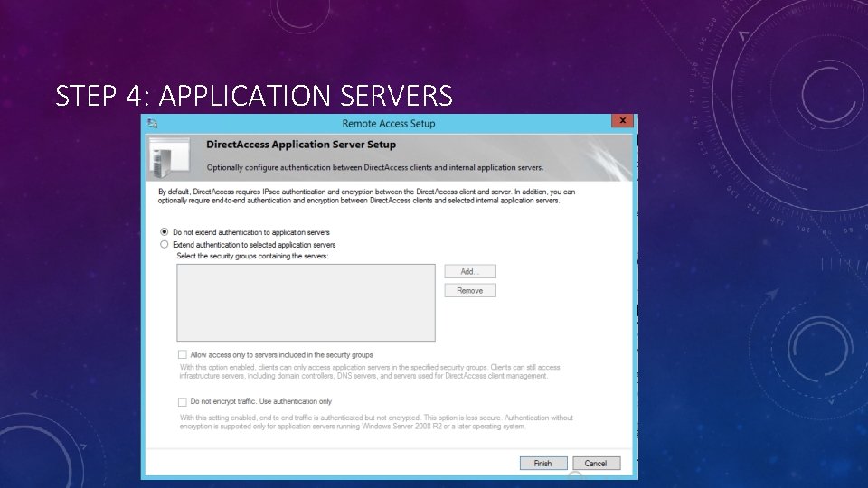Cancel the Remote Access Setup dialog

click(596, 463)
